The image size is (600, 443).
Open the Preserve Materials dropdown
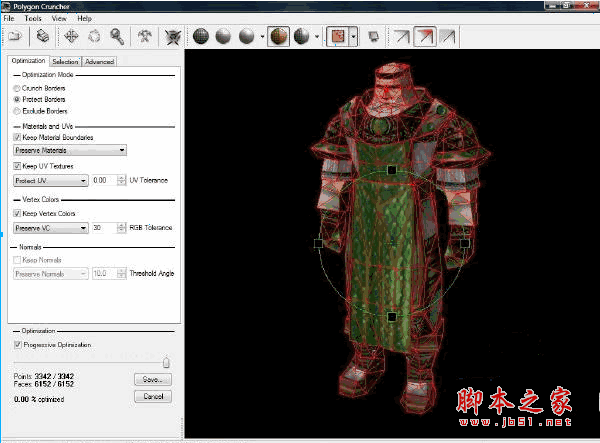[x=70, y=150]
